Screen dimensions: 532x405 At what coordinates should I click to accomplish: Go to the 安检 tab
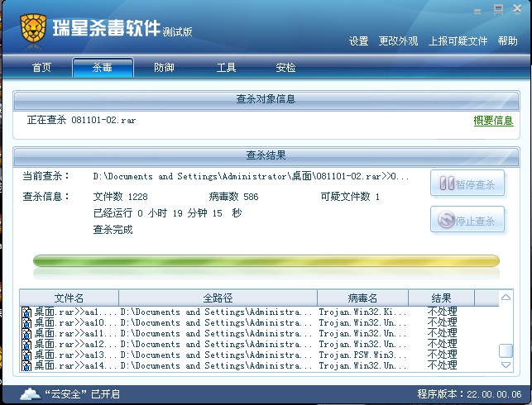pyautogui.click(x=285, y=68)
